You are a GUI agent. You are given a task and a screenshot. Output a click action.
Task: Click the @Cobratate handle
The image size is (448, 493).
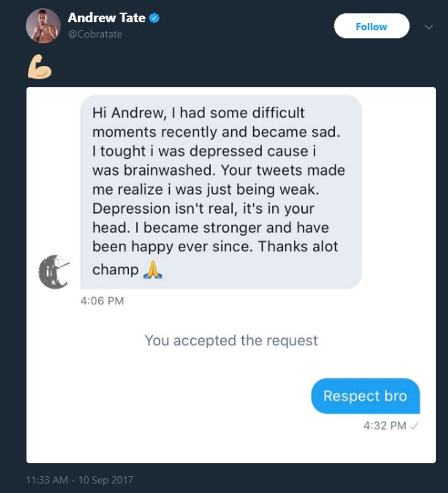point(95,34)
